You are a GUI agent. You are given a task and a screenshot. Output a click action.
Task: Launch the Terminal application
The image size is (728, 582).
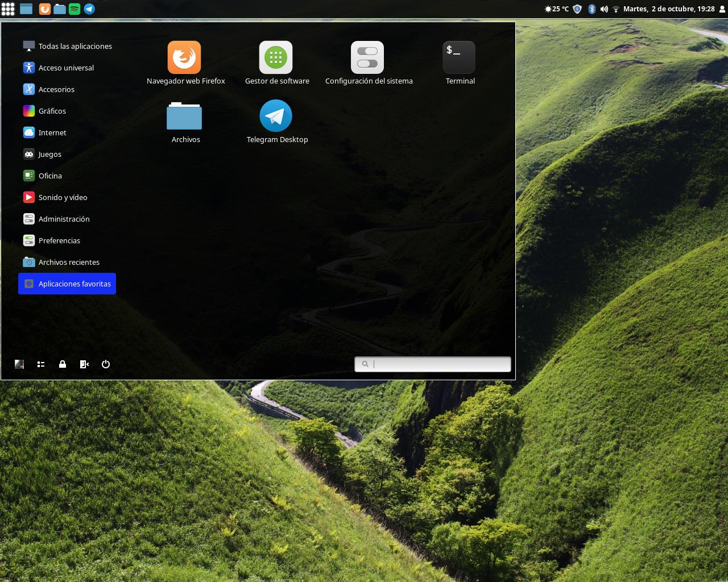point(460,63)
